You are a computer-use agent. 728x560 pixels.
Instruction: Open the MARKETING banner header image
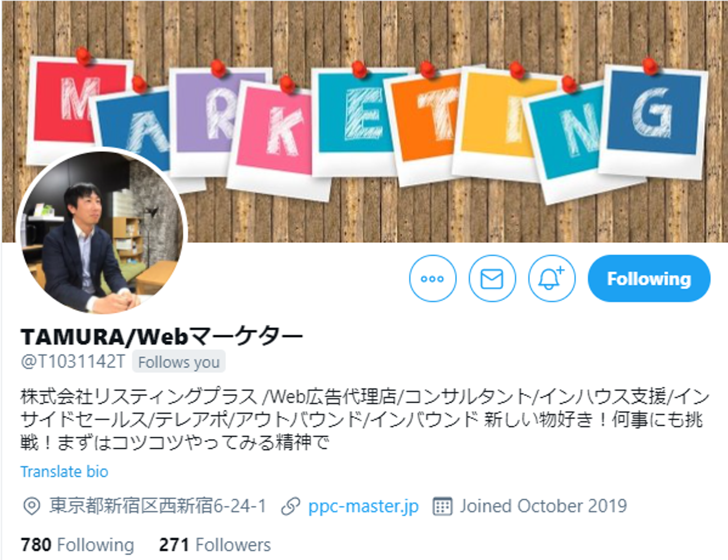(x=364, y=121)
